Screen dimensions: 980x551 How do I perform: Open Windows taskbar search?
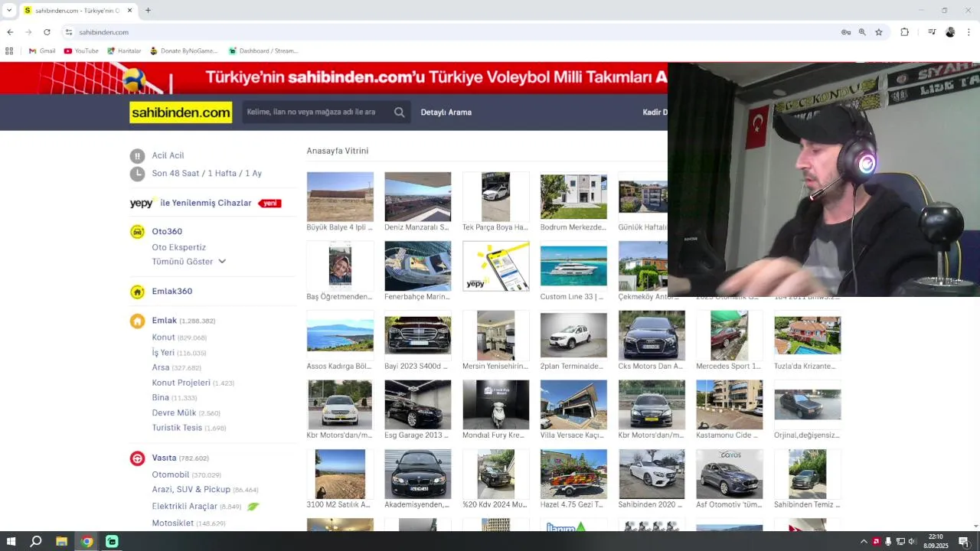(x=36, y=542)
